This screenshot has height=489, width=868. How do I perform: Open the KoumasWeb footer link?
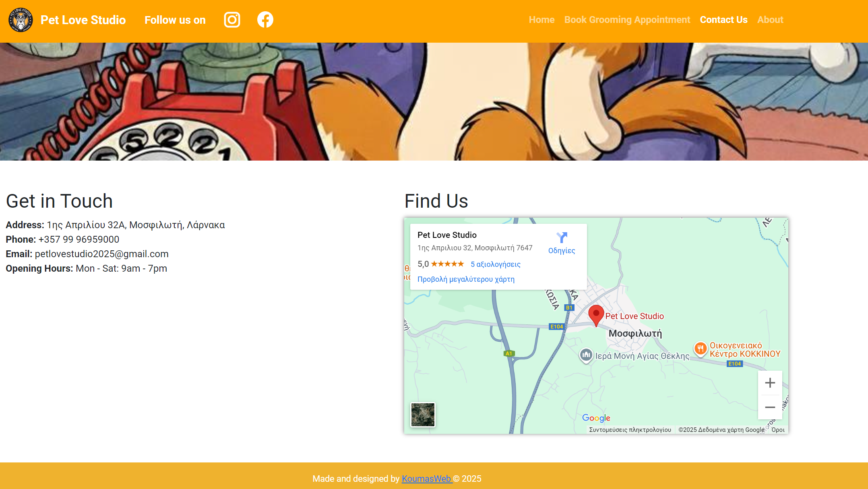pos(426,479)
